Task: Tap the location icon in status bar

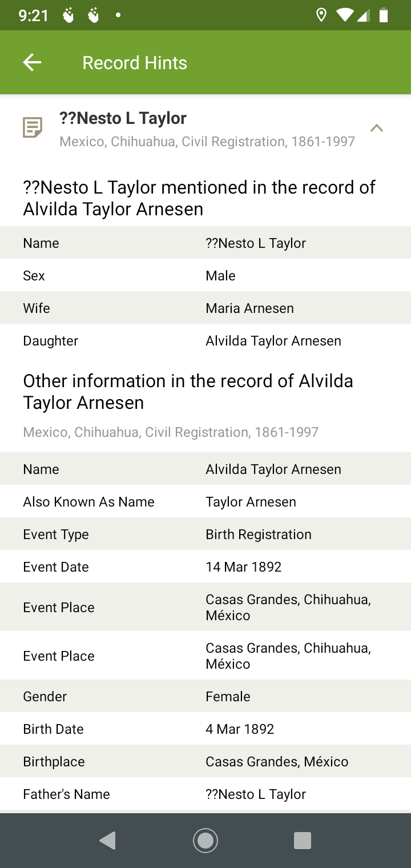Action: pos(321,15)
